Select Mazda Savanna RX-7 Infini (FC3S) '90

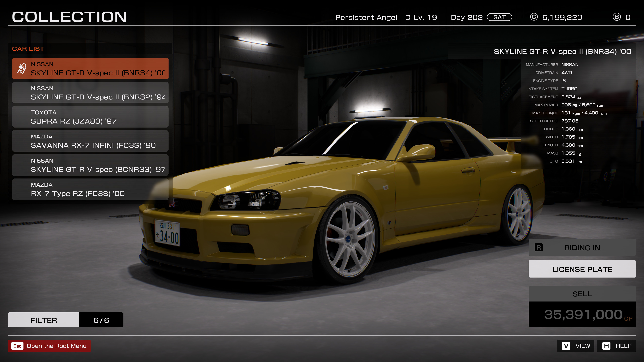(90, 141)
